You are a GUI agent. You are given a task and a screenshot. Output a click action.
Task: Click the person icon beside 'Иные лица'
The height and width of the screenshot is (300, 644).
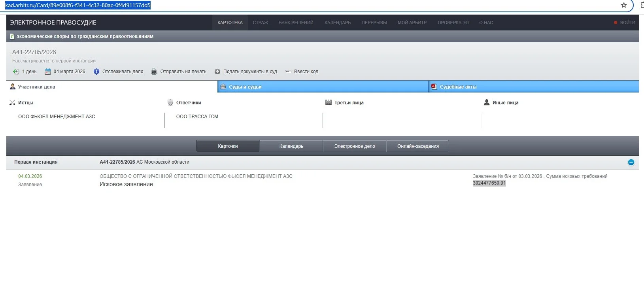pyautogui.click(x=487, y=102)
